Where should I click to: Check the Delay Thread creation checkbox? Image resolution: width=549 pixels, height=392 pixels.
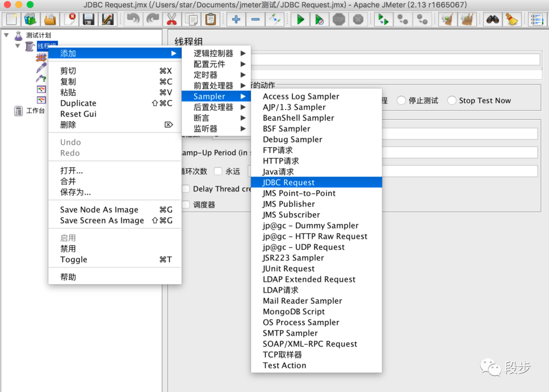[x=186, y=189]
